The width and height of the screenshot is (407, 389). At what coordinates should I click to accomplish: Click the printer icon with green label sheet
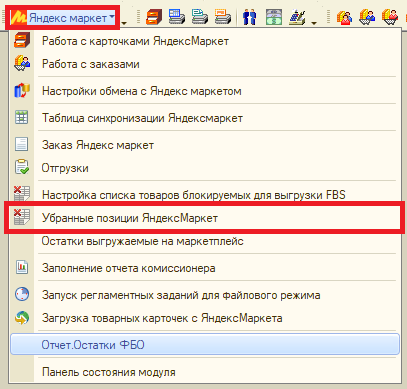point(199,17)
